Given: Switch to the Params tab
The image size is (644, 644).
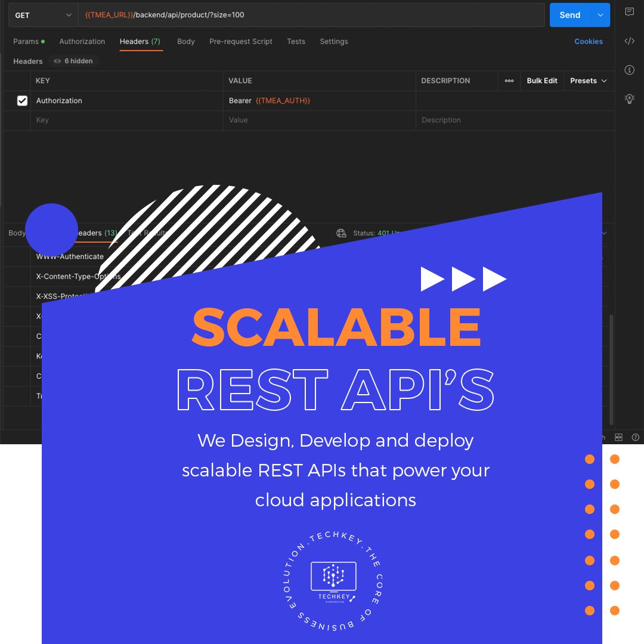Looking at the screenshot, I should tap(29, 42).
